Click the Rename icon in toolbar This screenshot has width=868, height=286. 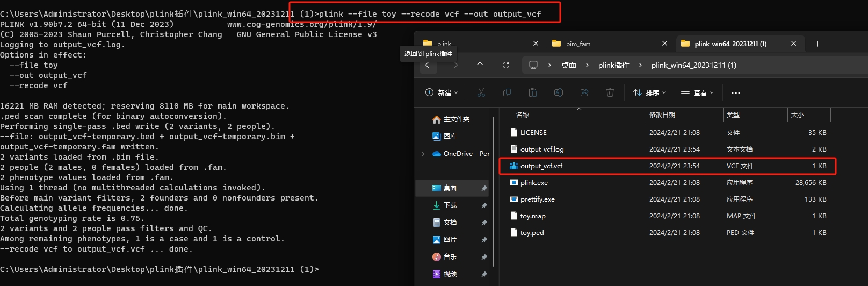558,92
